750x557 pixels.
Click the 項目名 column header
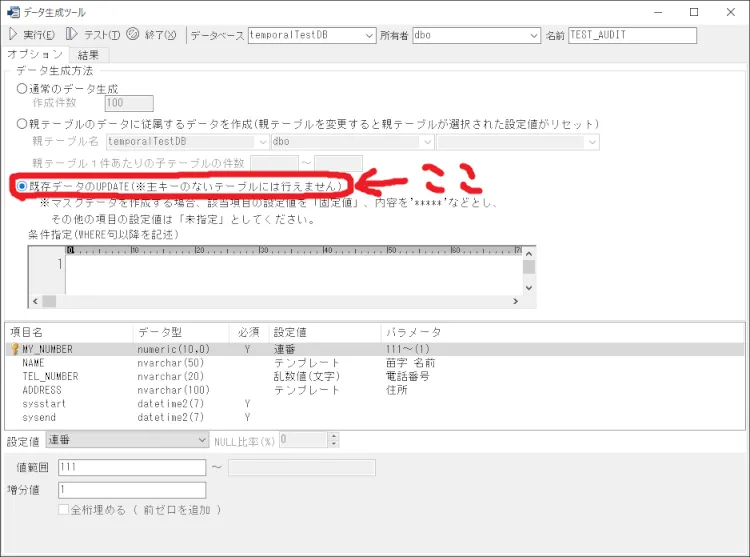[x=69, y=332]
